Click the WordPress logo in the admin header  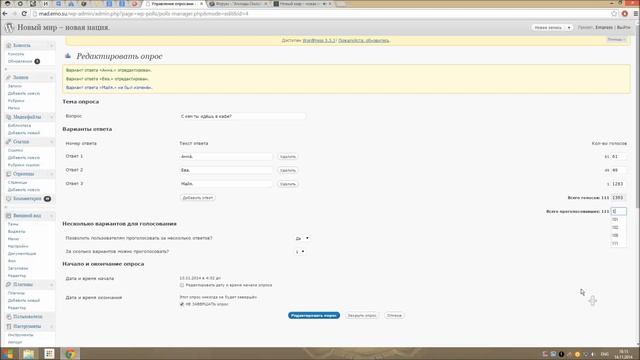[9, 28]
